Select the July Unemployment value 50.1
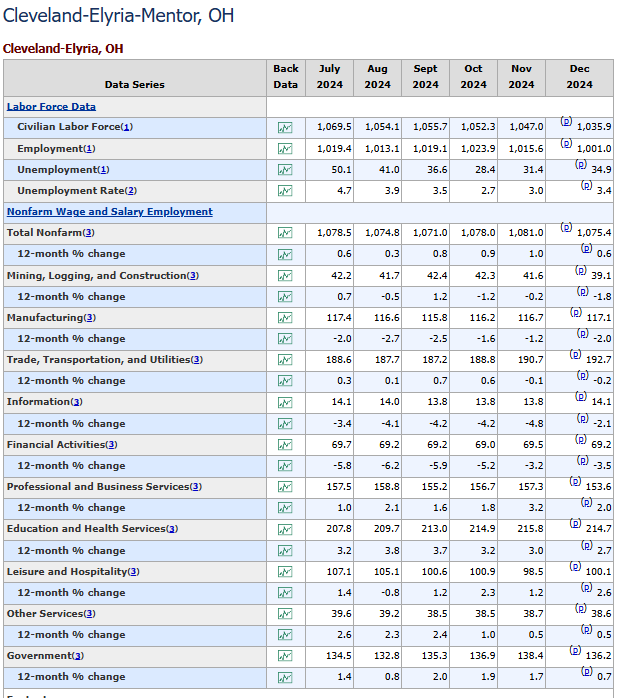 [x=341, y=170]
